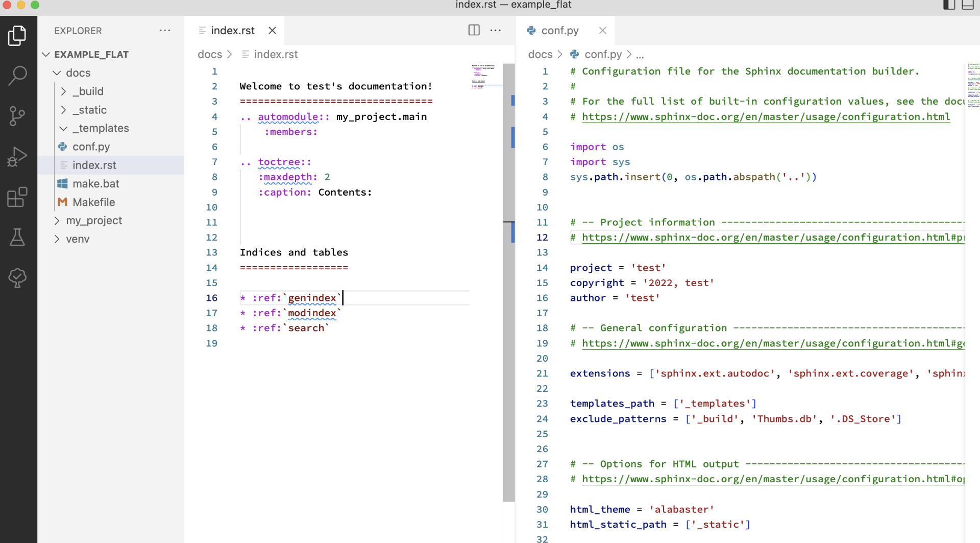Click 'automodule::' directive on line 4
This screenshot has height=543, width=980.
pyautogui.click(x=293, y=117)
